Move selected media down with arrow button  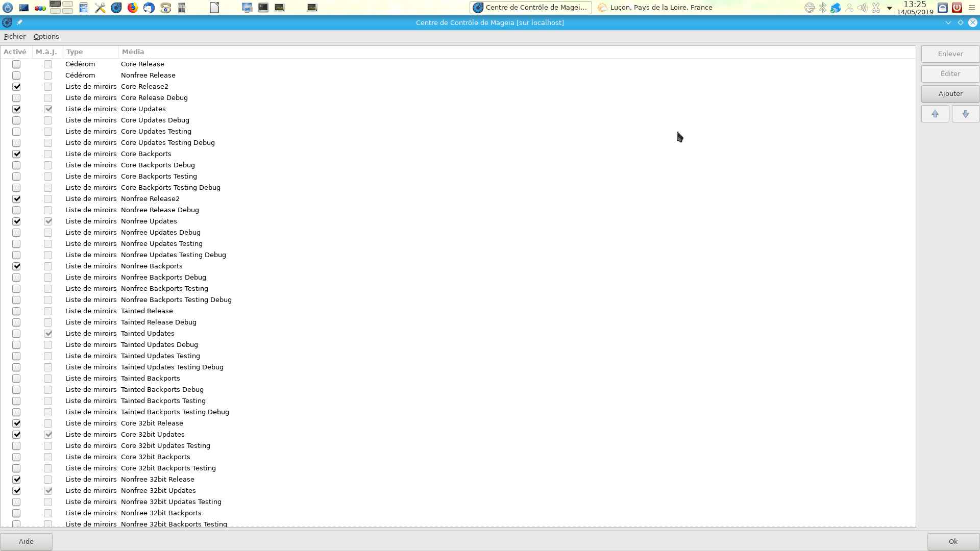965,114
